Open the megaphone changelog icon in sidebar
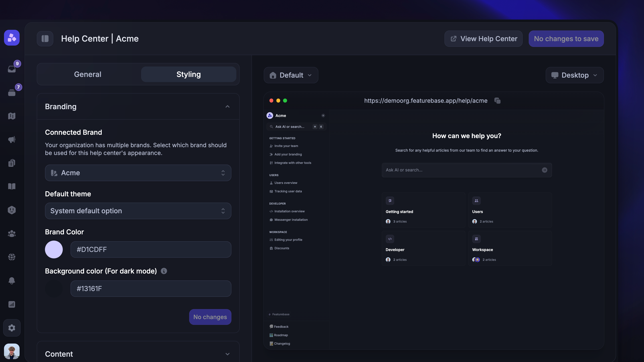The image size is (644, 362). pyautogui.click(x=12, y=139)
